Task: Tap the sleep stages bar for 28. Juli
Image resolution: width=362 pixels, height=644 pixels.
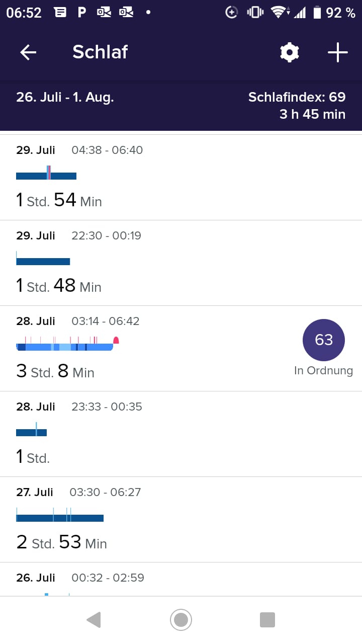Action: 64,347
